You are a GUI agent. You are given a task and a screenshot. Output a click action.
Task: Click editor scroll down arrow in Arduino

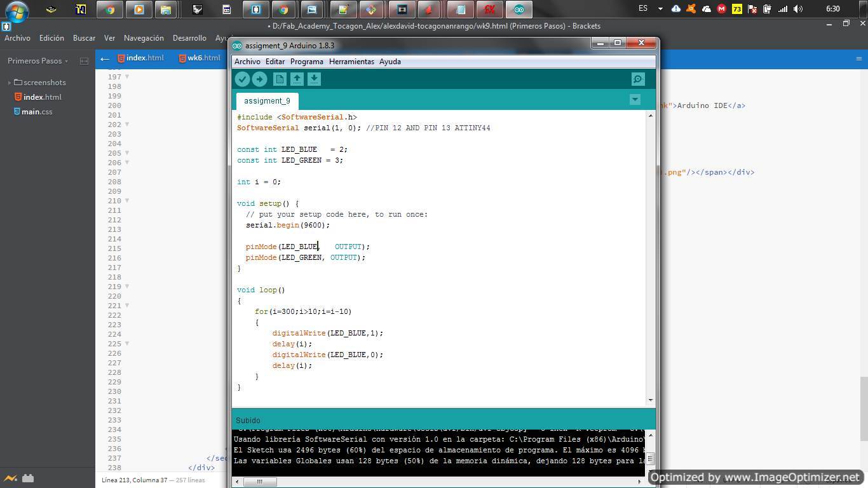(650, 400)
